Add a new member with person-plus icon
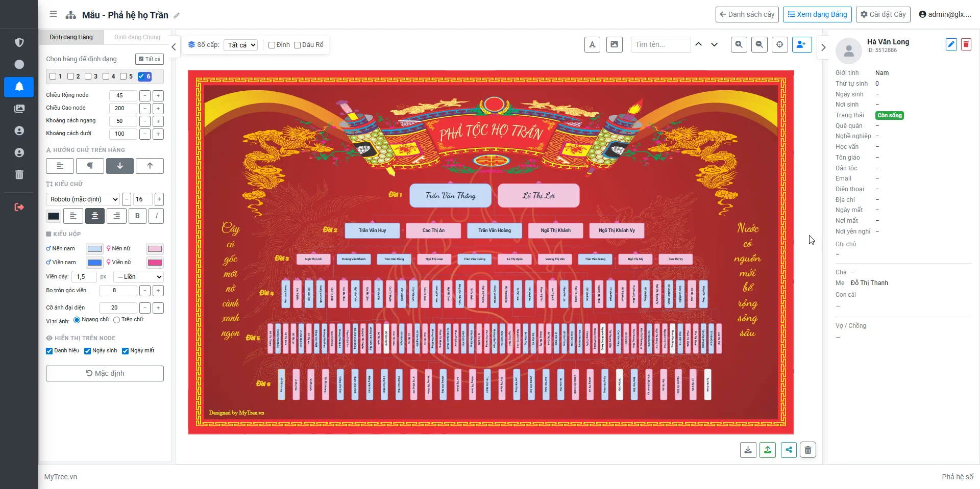The height and width of the screenshot is (489, 980). click(x=801, y=45)
